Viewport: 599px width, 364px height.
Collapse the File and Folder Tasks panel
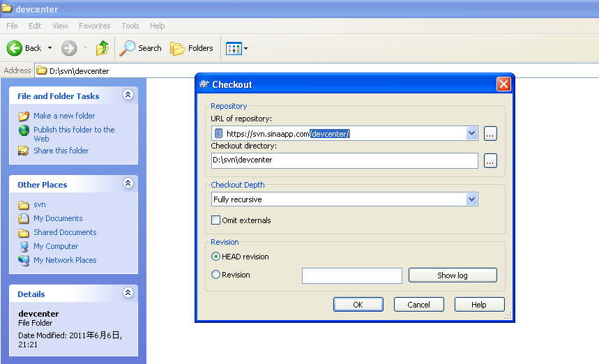click(x=128, y=95)
